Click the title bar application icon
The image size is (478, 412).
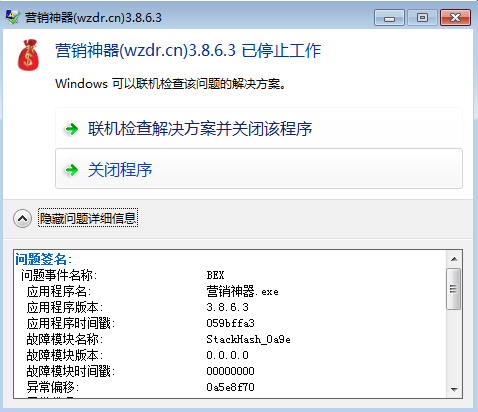pyautogui.click(x=13, y=17)
